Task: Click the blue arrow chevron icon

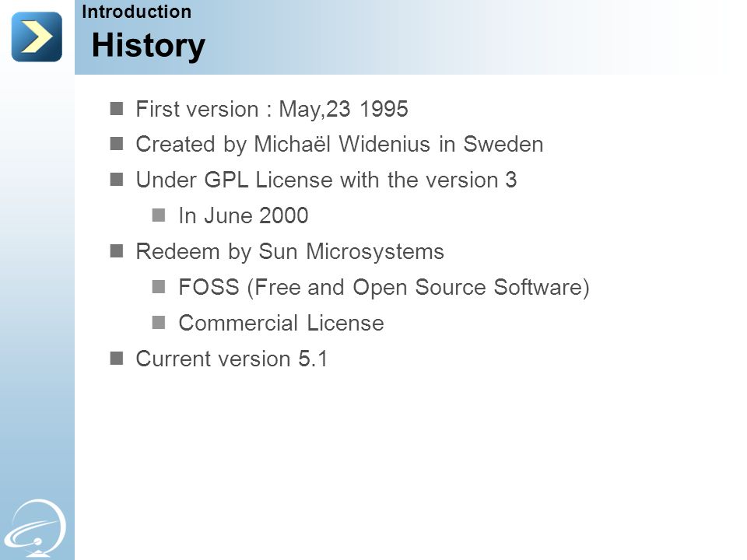Action: point(37,37)
